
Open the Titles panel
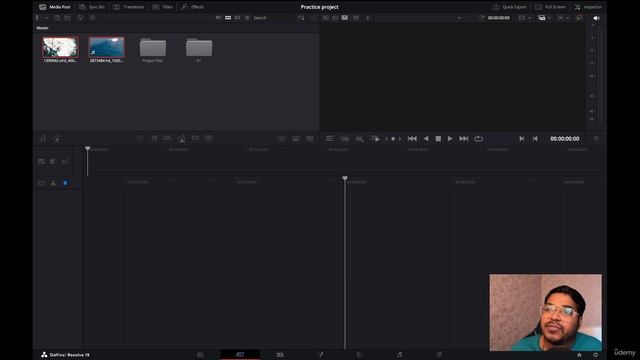pyautogui.click(x=162, y=7)
